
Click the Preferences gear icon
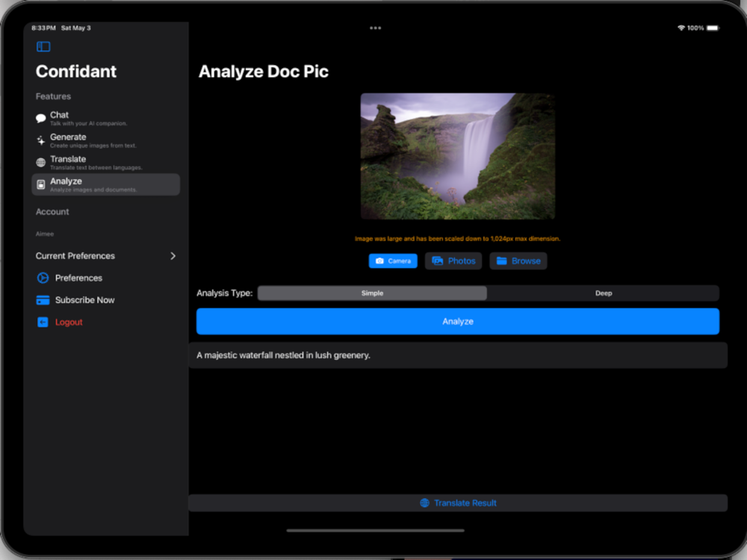(x=43, y=278)
